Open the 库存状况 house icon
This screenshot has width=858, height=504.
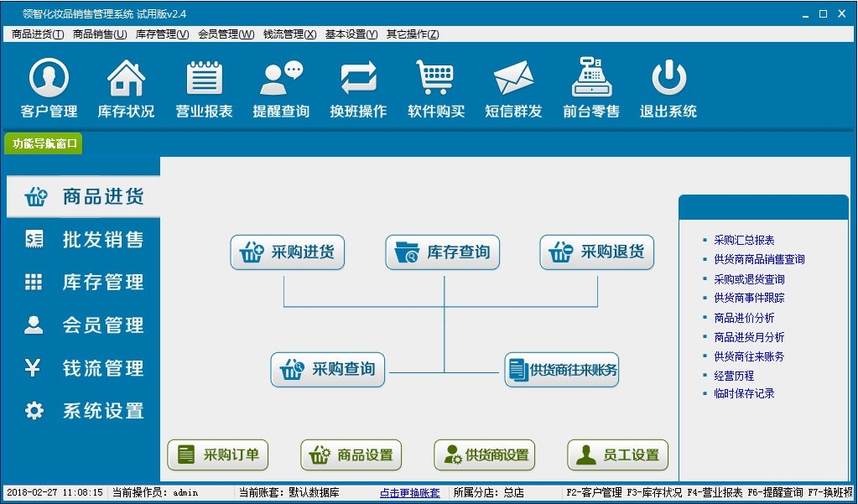pyautogui.click(x=126, y=88)
